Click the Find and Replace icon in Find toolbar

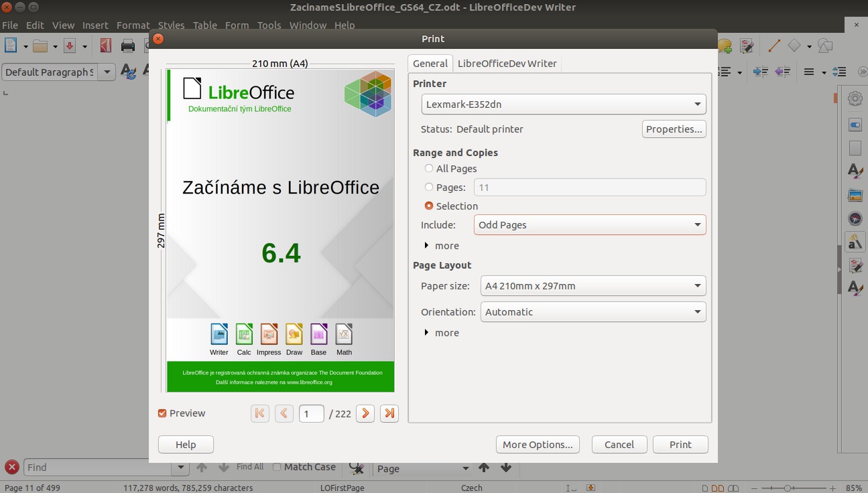point(357,468)
